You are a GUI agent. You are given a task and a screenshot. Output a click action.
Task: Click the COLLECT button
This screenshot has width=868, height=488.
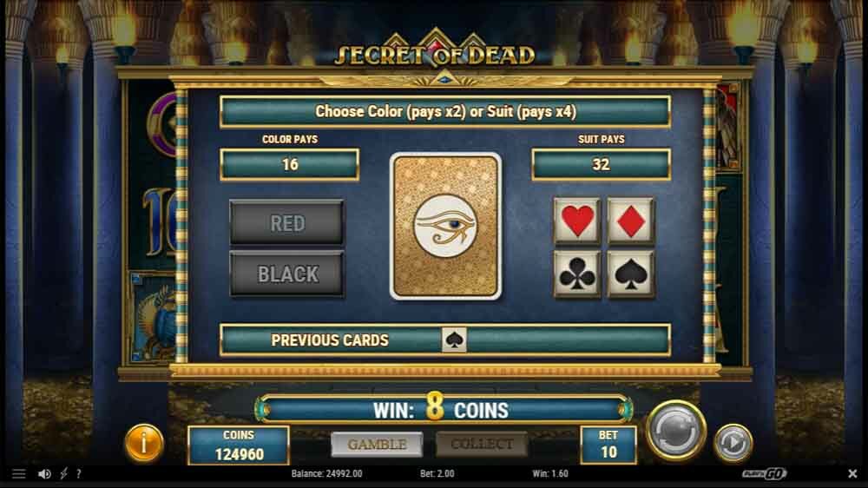pos(482,445)
